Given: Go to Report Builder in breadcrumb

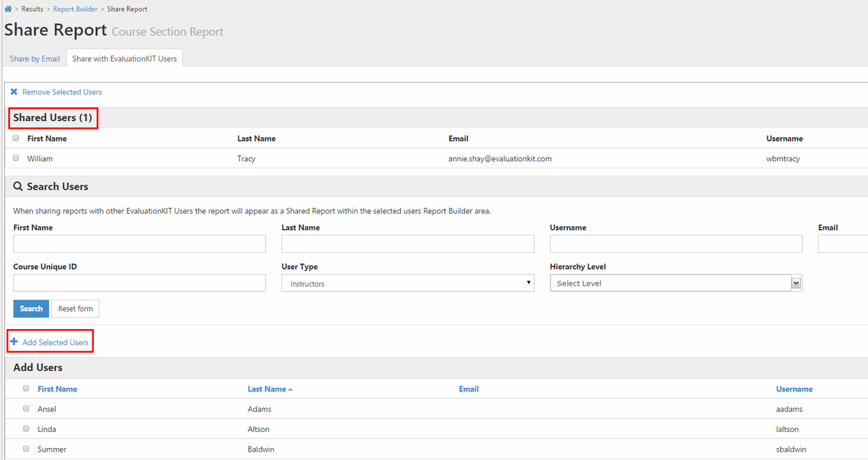Looking at the screenshot, I should pos(76,9).
